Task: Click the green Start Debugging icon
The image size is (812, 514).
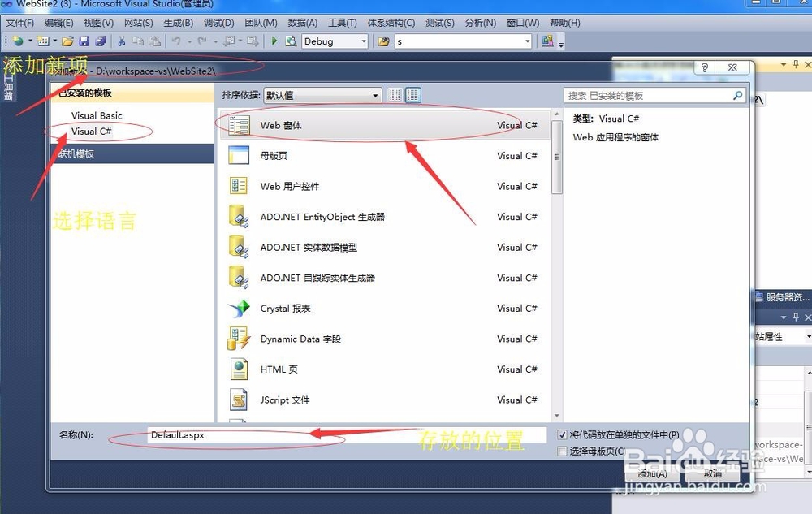Action: tap(274, 41)
